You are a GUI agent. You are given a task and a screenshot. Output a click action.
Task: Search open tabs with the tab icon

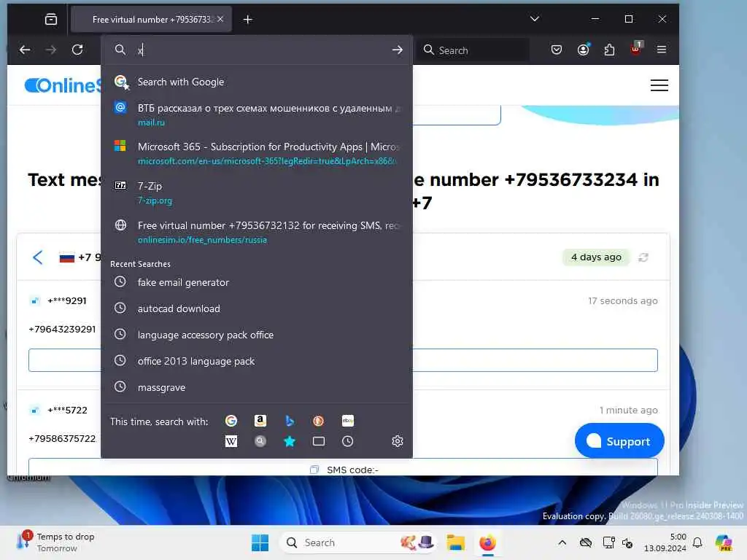tap(318, 441)
